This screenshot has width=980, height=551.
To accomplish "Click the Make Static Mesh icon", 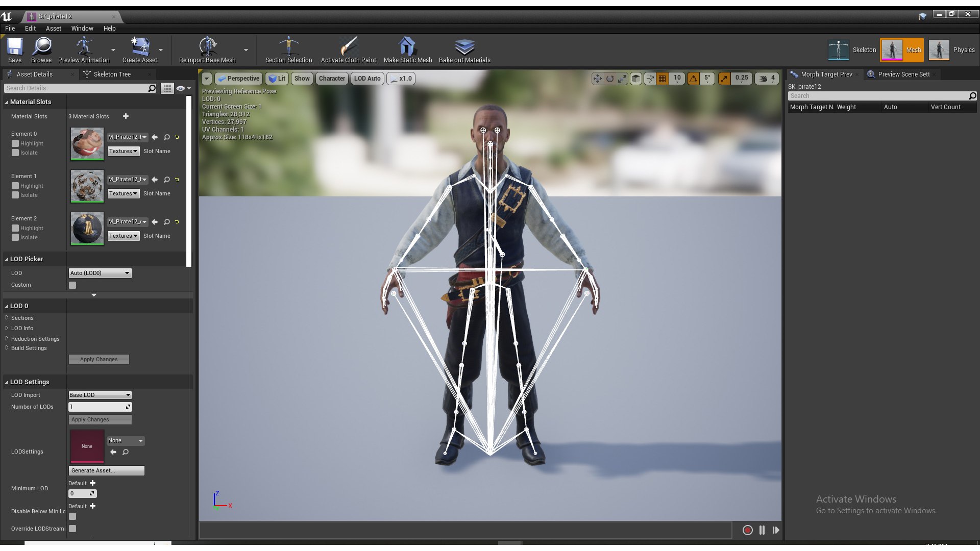I will point(407,49).
